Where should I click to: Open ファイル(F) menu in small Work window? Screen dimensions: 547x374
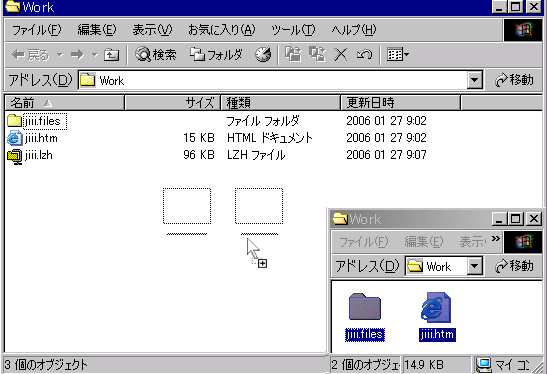[364, 241]
